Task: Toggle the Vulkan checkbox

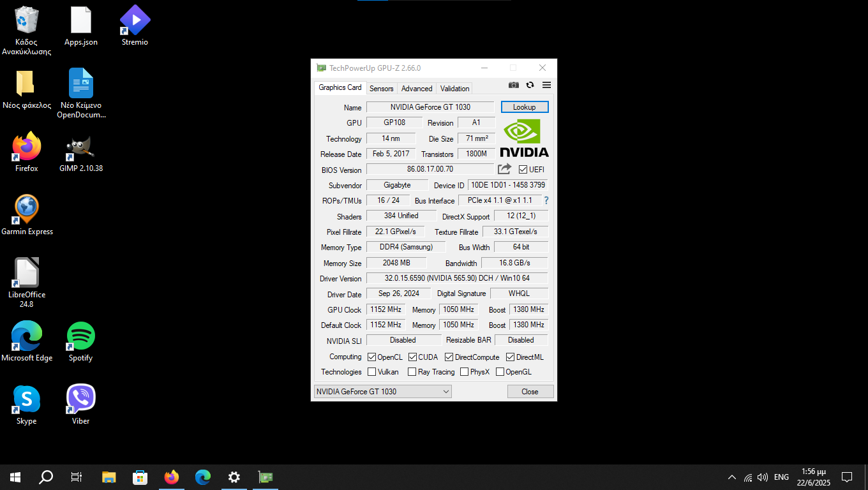Action: tap(372, 372)
